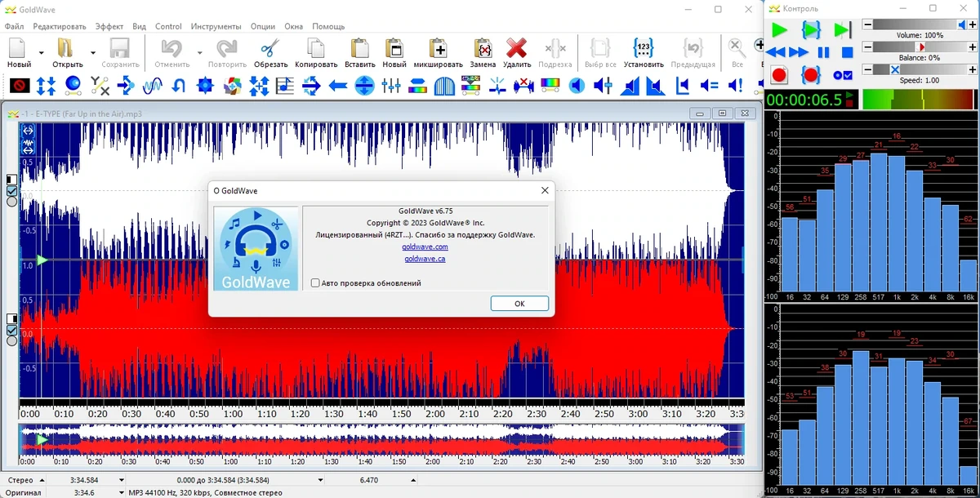Screen dimensions: 980x498
Task: Copy selection using the Копировать icon
Action: (x=316, y=48)
